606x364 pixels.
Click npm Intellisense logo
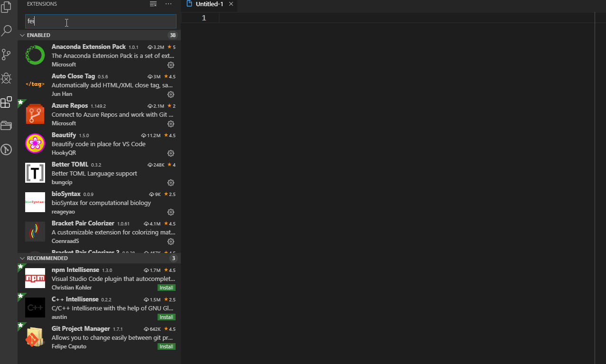35,278
